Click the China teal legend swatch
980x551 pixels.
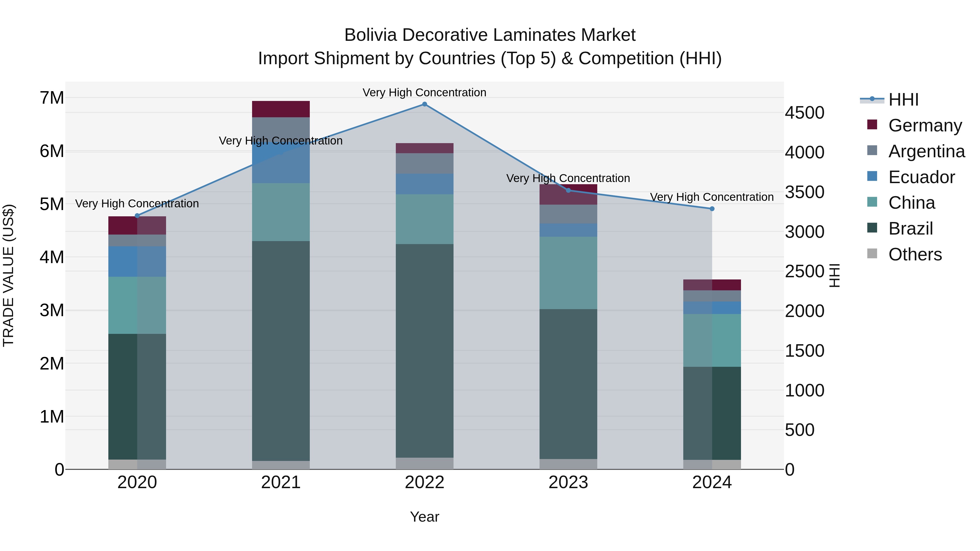872,202
